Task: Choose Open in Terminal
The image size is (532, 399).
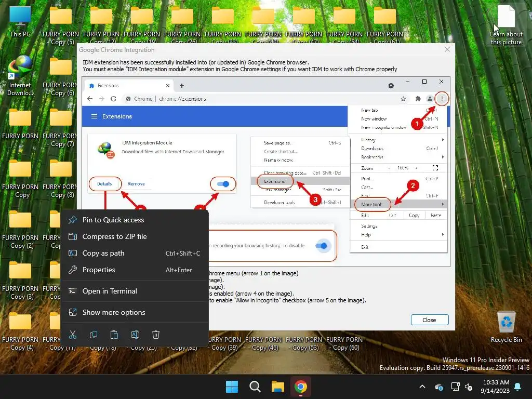Action: tap(135, 291)
